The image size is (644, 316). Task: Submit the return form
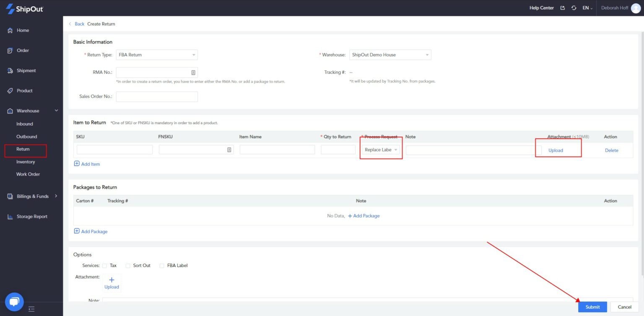point(592,307)
